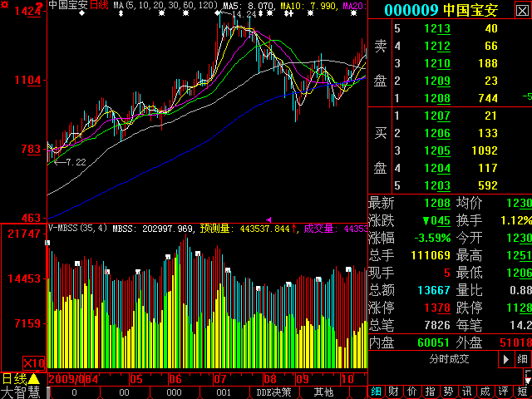
Task: Click the 07 month mark on the time axis
Action: [220, 379]
